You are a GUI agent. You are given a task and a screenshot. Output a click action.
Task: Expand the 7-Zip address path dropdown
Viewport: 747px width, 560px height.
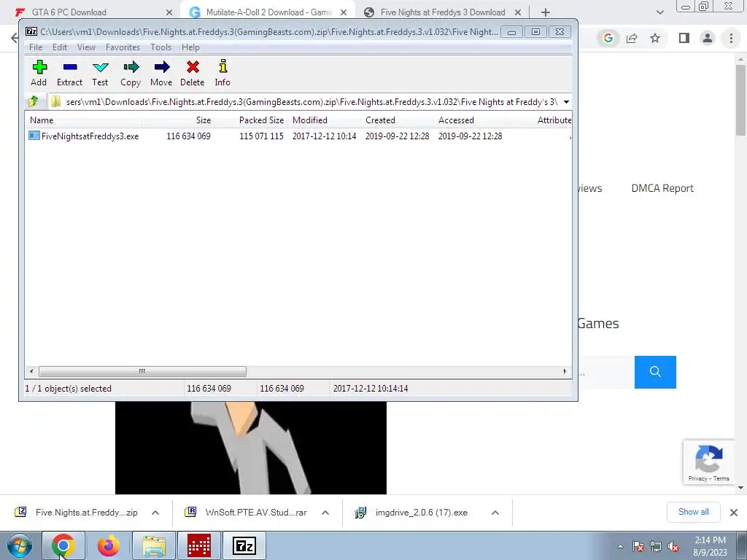tap(566, 102)
